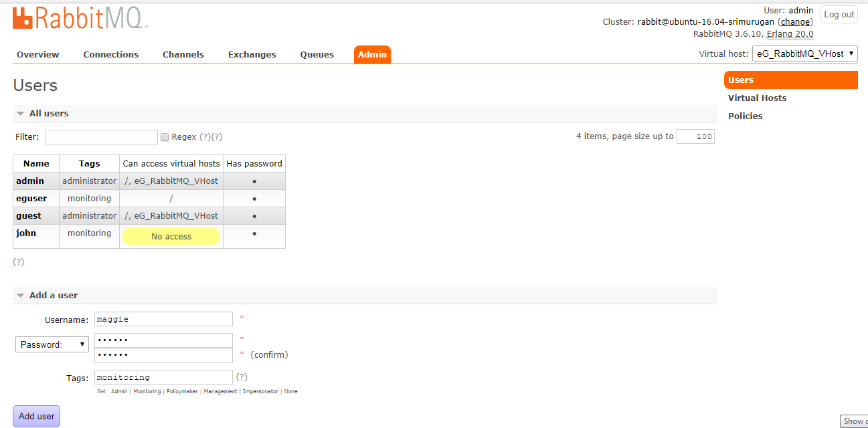Click into the Filter text field

[x=101, y=137]
